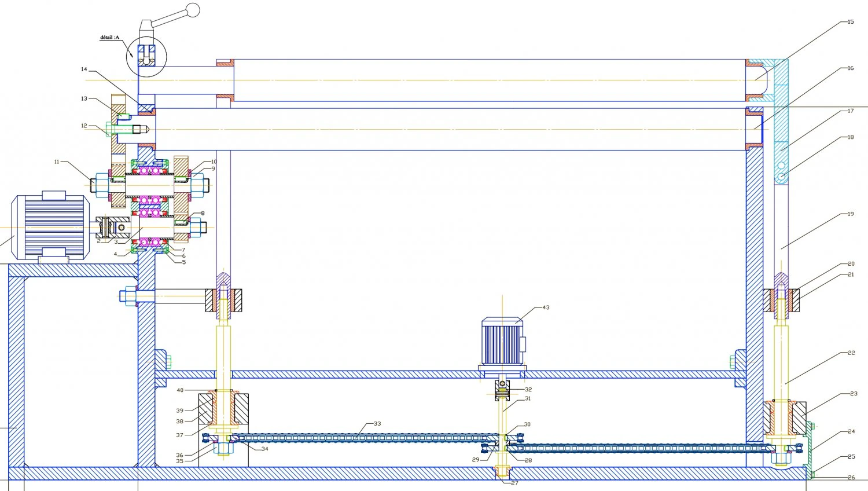Select part number 19 callout
This screenshot has width=868, height=491.
[850, 214]
